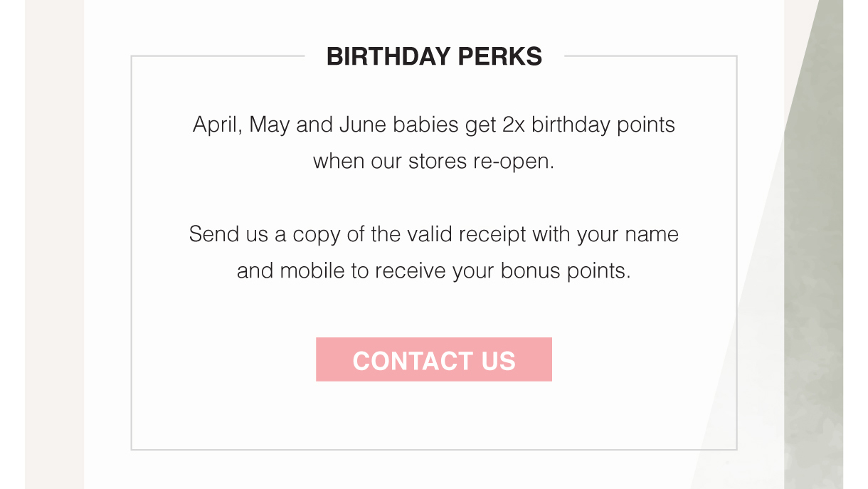This screenshot has width=868, height=489.
Task: Click the word "May" in the first line
Action: [270, 125]
